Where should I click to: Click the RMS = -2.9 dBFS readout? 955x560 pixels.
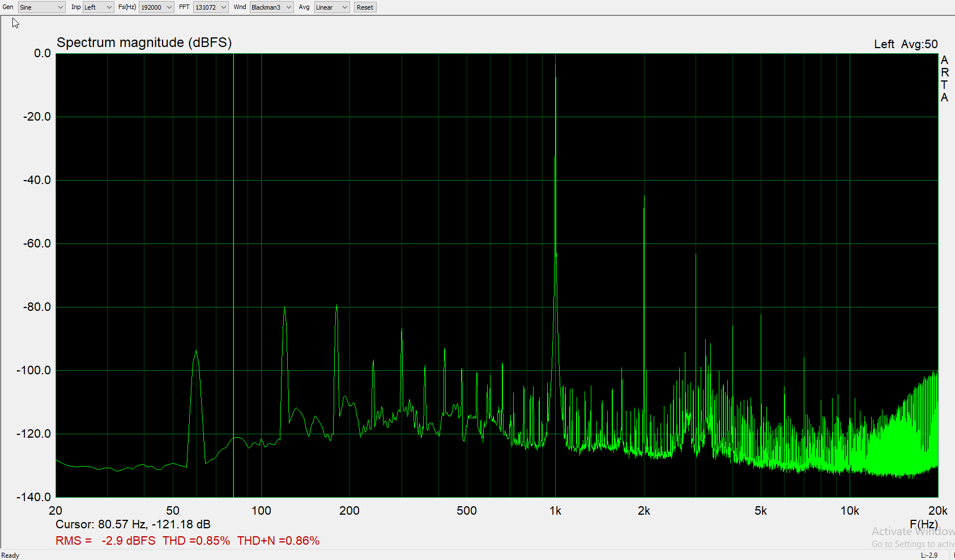tap(105, 541)
